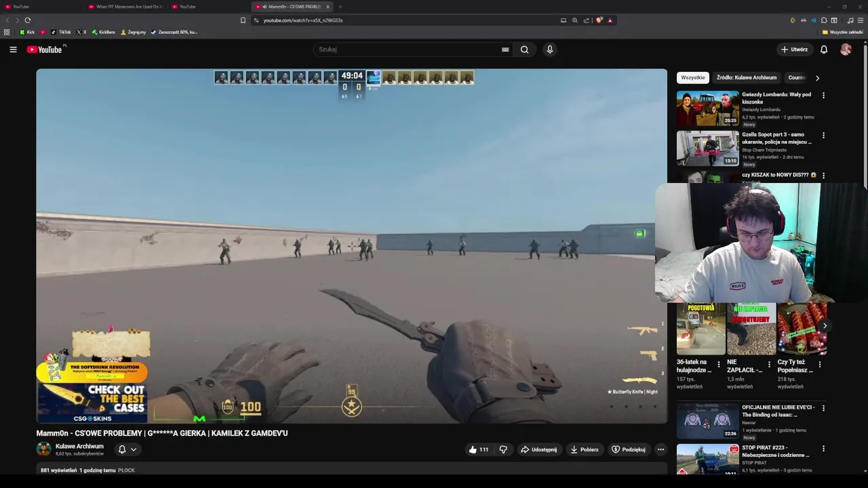Open the media control music note icon
This screenshot has width=868, height=488.
(x=850, y=20)
